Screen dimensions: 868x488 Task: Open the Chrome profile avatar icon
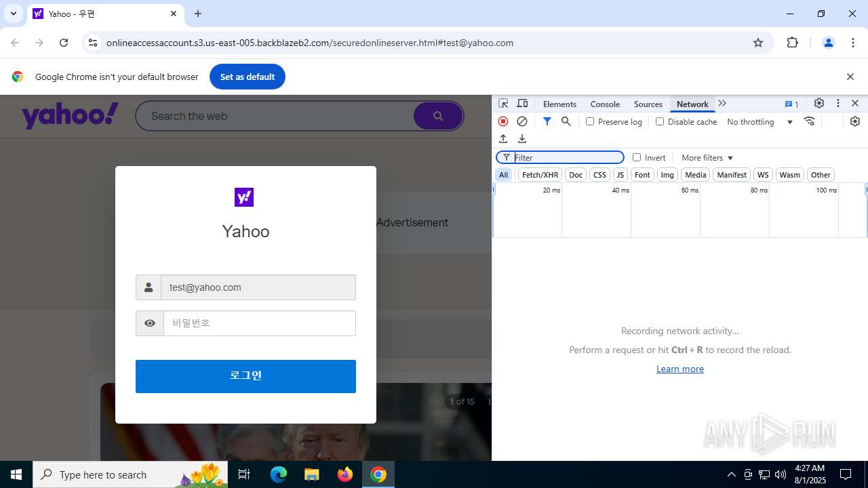click(x=828, y=43)
